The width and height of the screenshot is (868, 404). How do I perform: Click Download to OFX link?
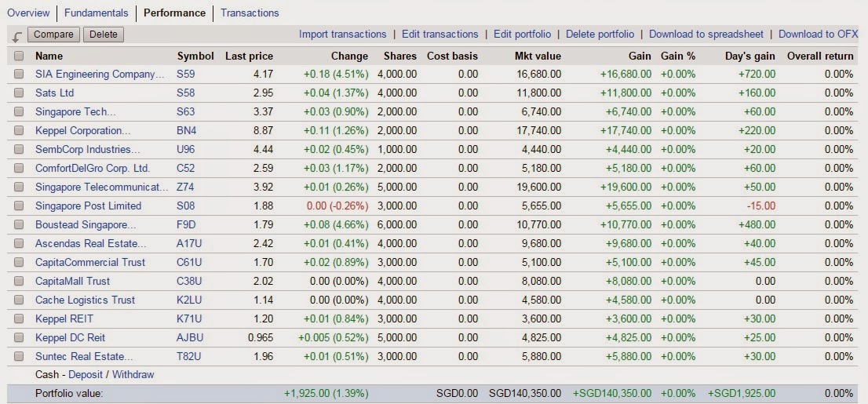click(x=819, y=35)
